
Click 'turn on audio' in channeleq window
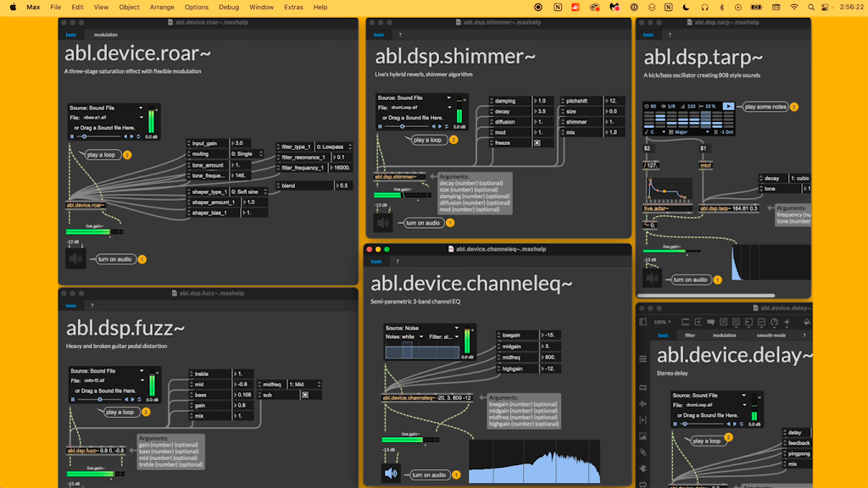(428, 474)
